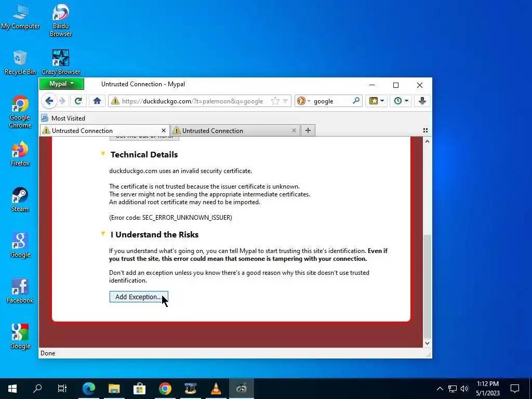Screen dimensions: 532x399
Task: Select the Steam desktop shortcut
Action: [20, 199]
